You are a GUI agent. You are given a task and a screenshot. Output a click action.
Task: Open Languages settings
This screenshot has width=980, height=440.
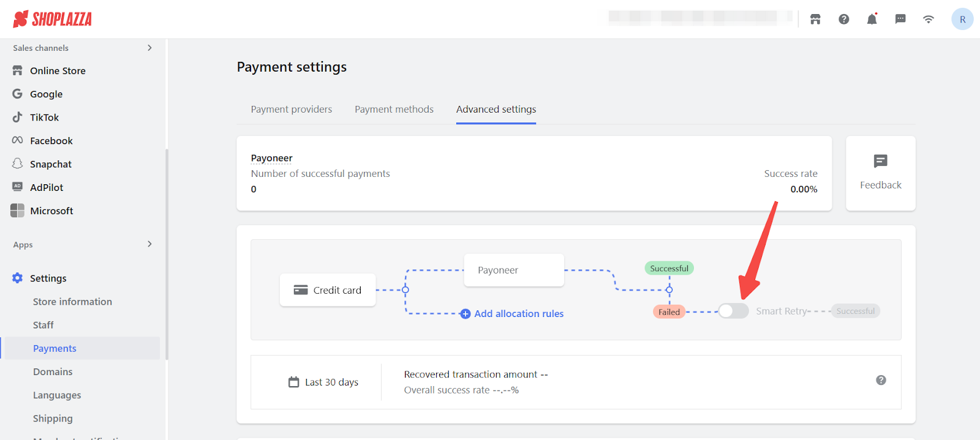pyautogui.click(x=57, y=395)
